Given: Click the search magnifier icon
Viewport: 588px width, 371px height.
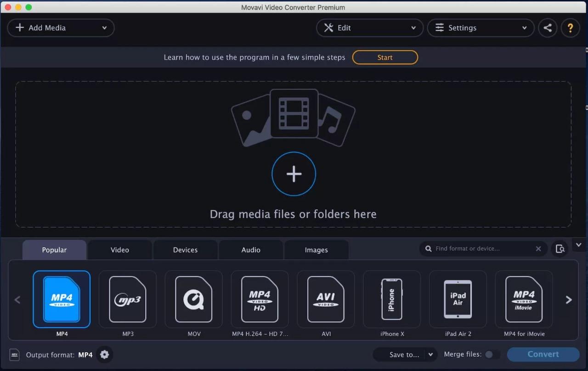Looking at the screenshot, I should pos(429,248).
